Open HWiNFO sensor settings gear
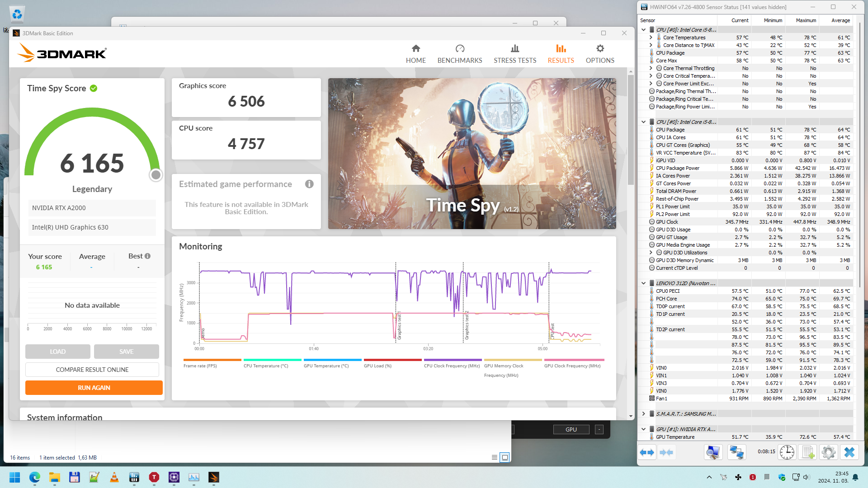The height and width of the screenshot is (488, 868). coord(828,452)
